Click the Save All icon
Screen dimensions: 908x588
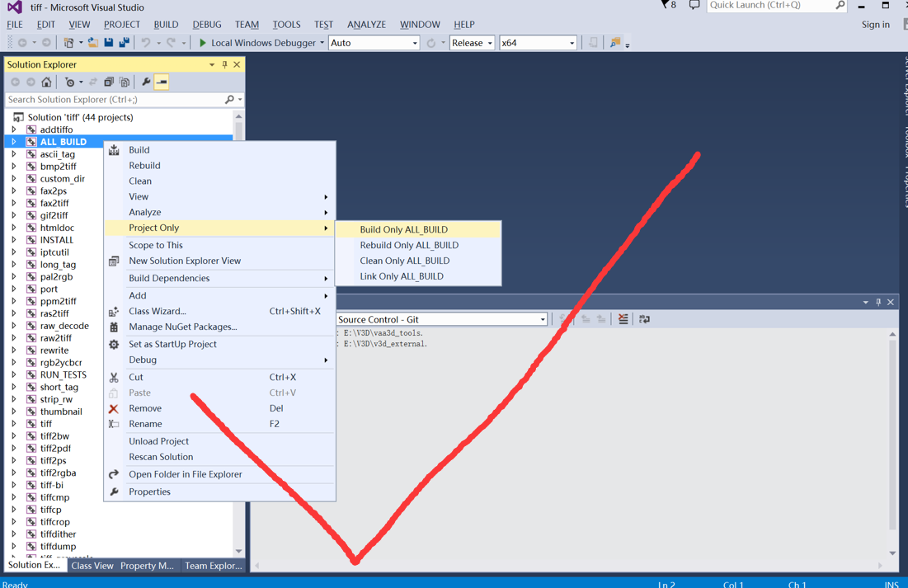(124, 43)
